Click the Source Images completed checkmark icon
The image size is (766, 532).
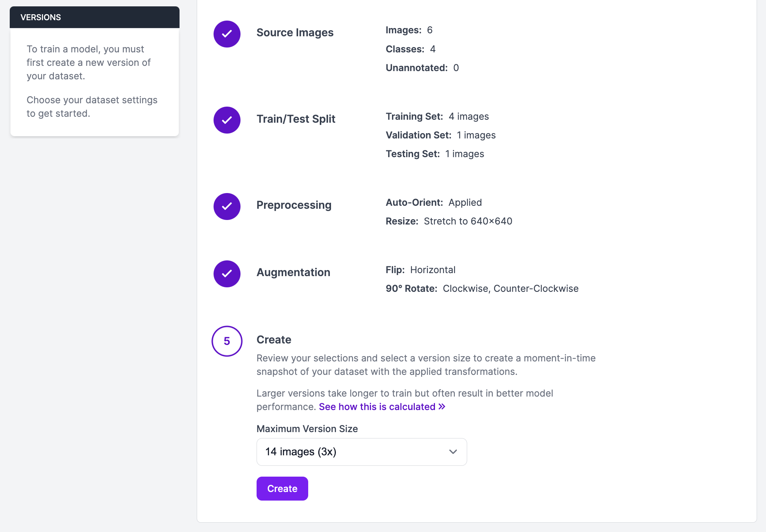(227, 34)
